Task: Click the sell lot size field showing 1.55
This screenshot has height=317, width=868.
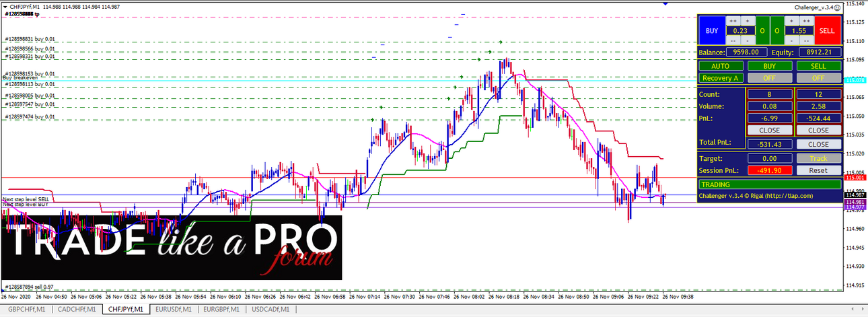Action: coord(799,31)
